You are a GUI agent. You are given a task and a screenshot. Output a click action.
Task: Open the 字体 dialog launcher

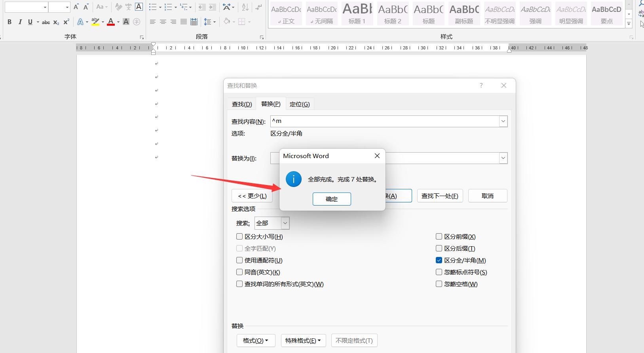(142, 37)
